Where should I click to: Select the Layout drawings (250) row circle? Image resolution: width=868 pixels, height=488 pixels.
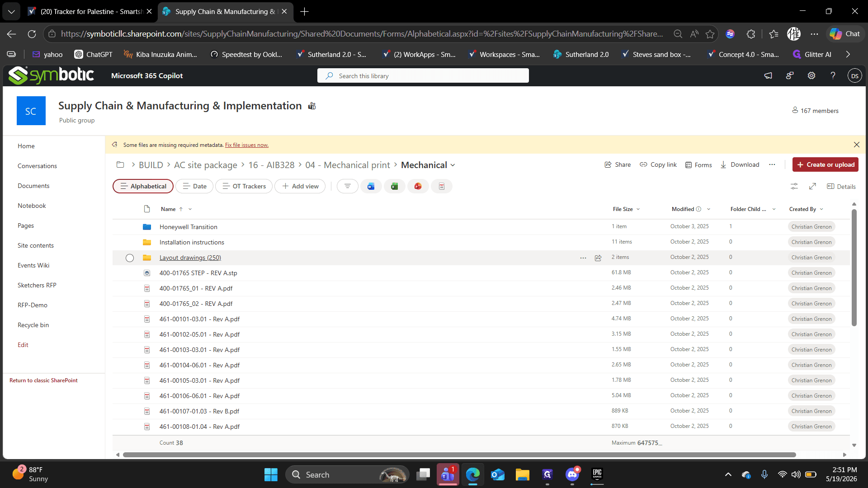(130, 258)
